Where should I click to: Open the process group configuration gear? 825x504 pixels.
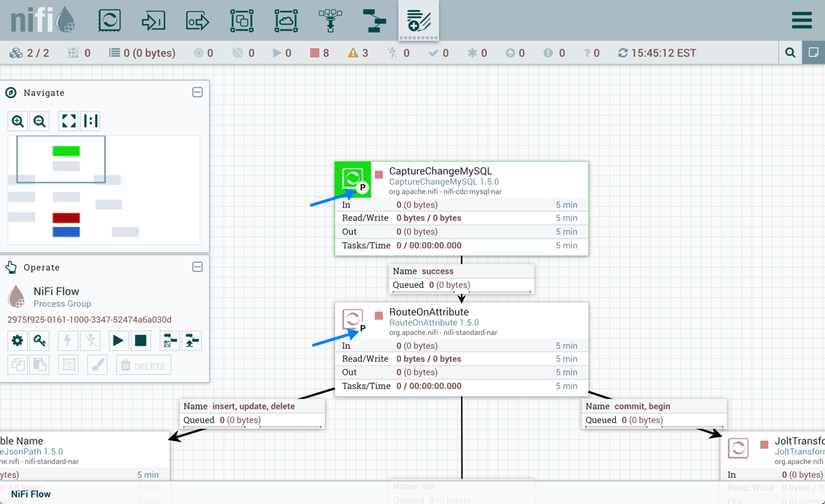point(17,340)
